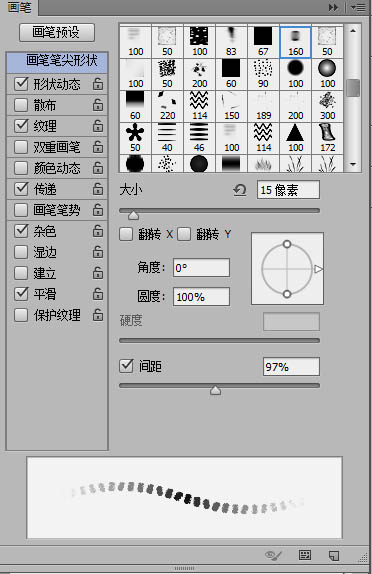Reset brush size with the restore icon
Image resolution: width=372 pixels, height=574 pixels.
(x=240, y=190)
